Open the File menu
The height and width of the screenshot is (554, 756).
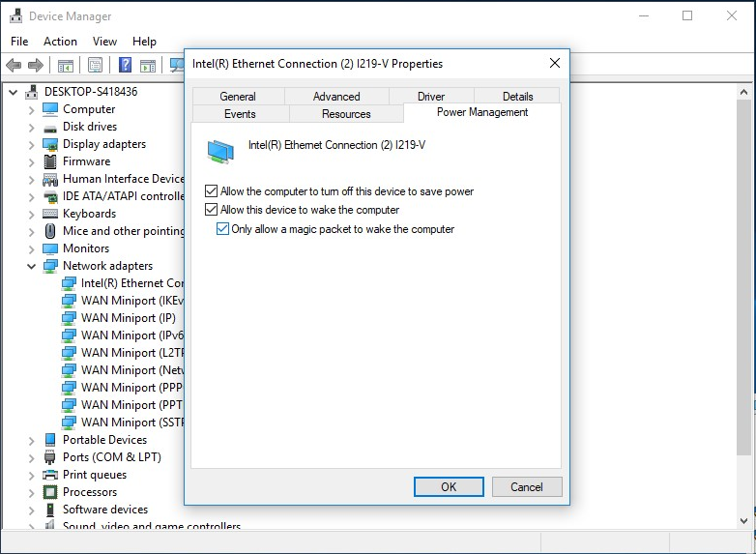pos(19,42)
